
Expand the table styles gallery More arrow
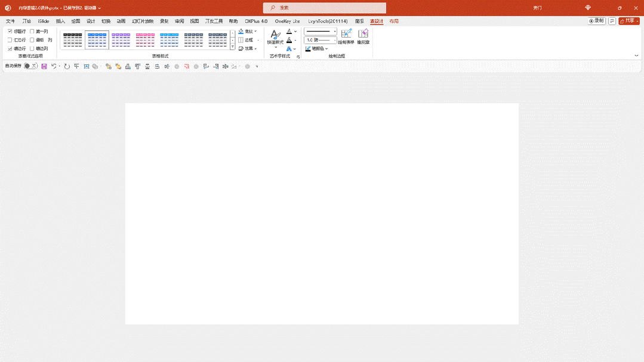[x=232, y=47]
